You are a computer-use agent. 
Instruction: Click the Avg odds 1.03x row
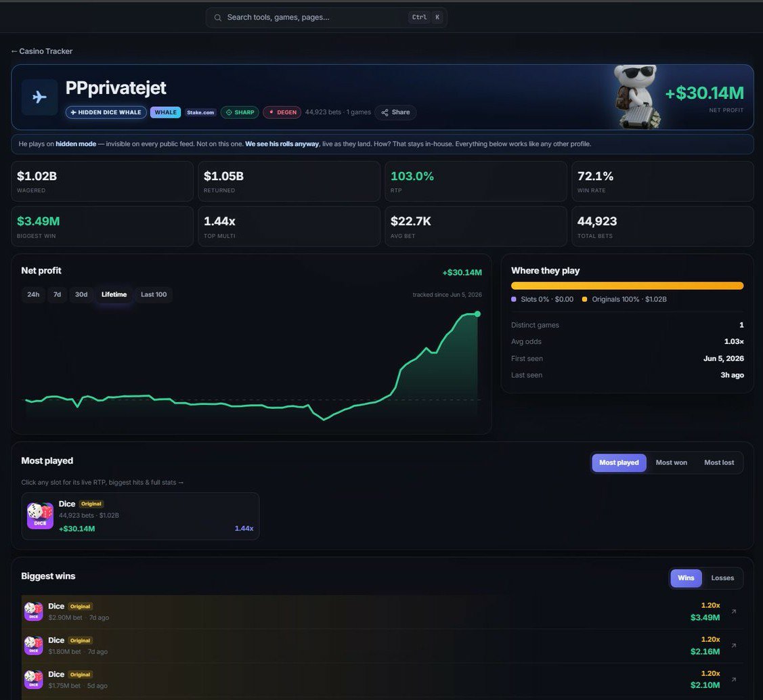627,341
